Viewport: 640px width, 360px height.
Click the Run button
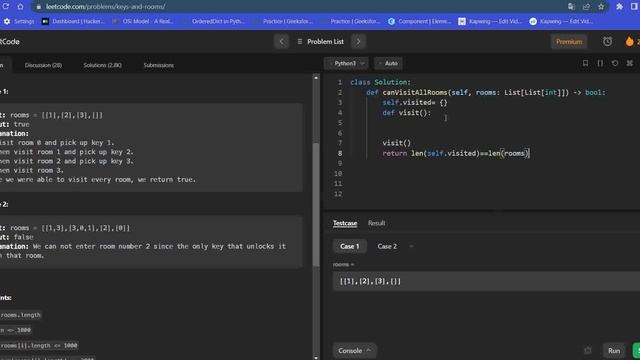click(x=614, y=351)
